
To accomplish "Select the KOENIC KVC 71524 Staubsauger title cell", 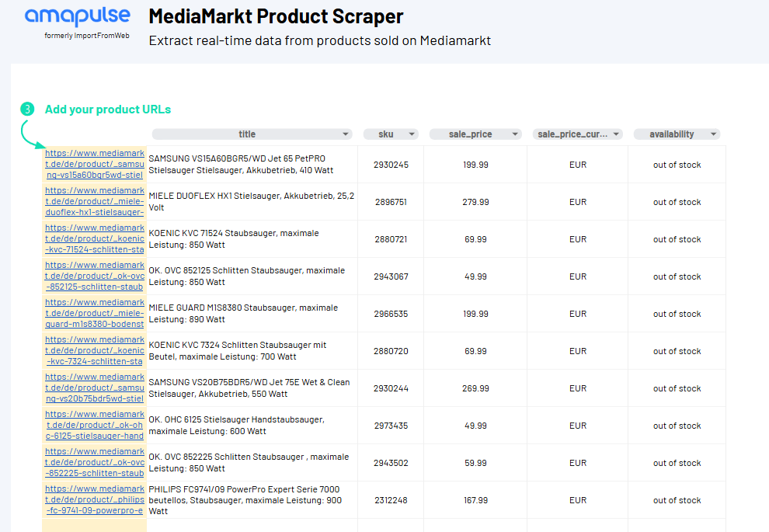I will [x=252, y=238].
